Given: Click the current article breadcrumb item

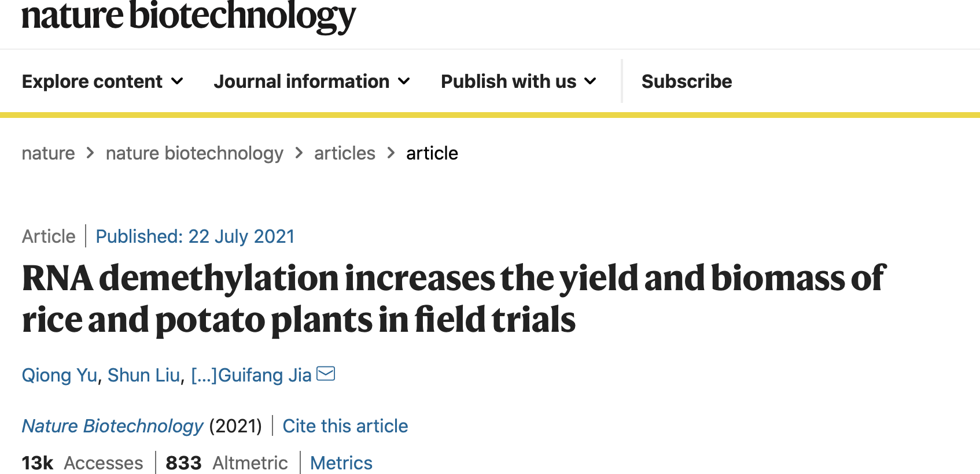Looking at the screenshot, I should (432, 153).
